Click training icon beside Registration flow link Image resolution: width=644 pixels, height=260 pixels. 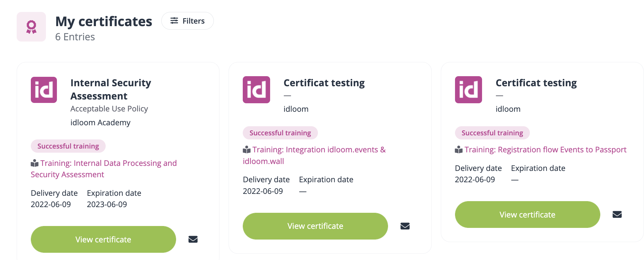459,150
